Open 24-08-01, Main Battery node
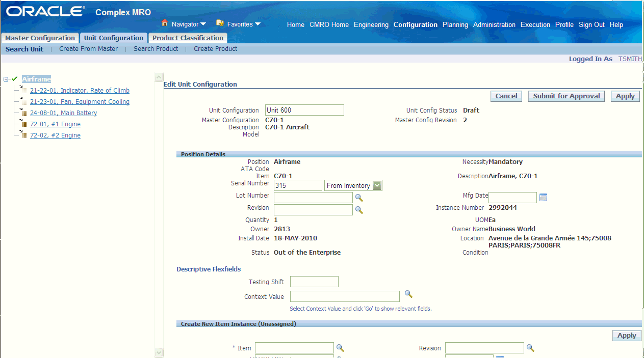644x358 pixels. [63, 113]
